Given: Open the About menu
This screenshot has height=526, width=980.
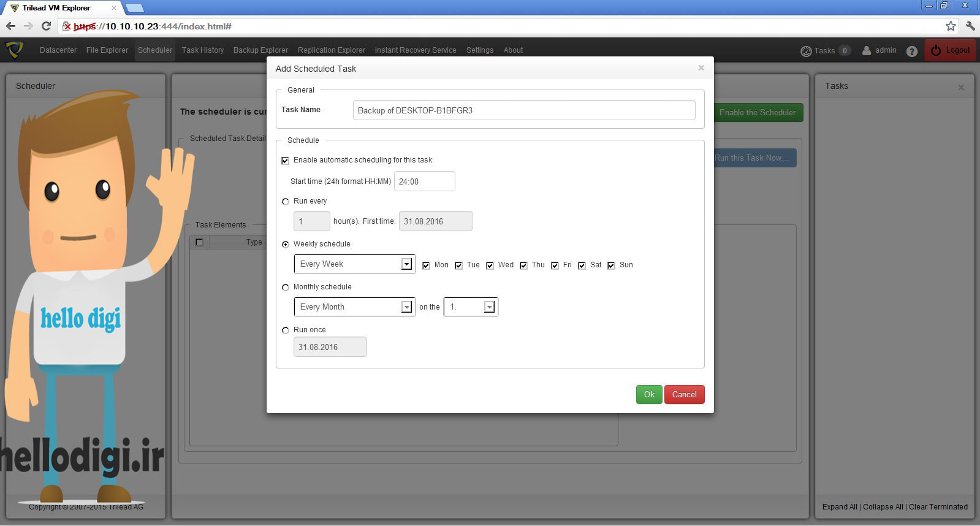Looking at the screenshot, I should click(x=514, y=50).
